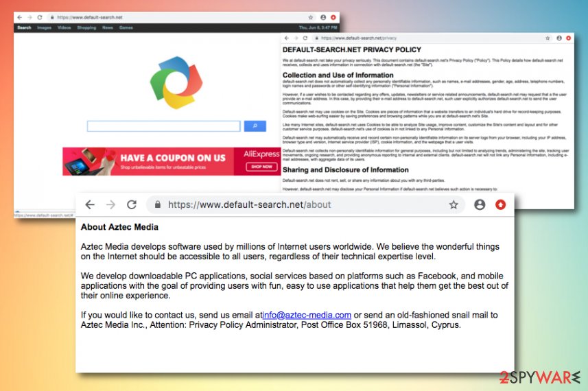Go back in the privacy policy window
This screenshot has height=391, width=588.
pos(287,38)
